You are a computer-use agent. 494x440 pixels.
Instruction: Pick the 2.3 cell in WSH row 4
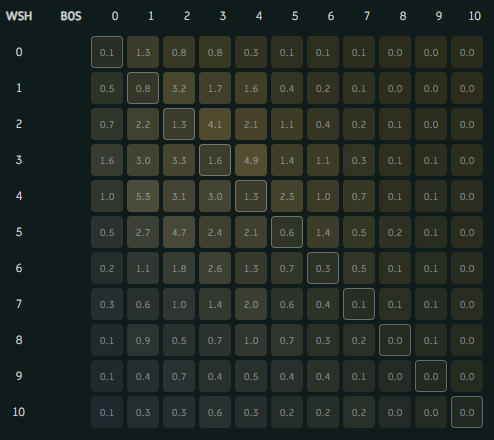[x=287, y=196]
